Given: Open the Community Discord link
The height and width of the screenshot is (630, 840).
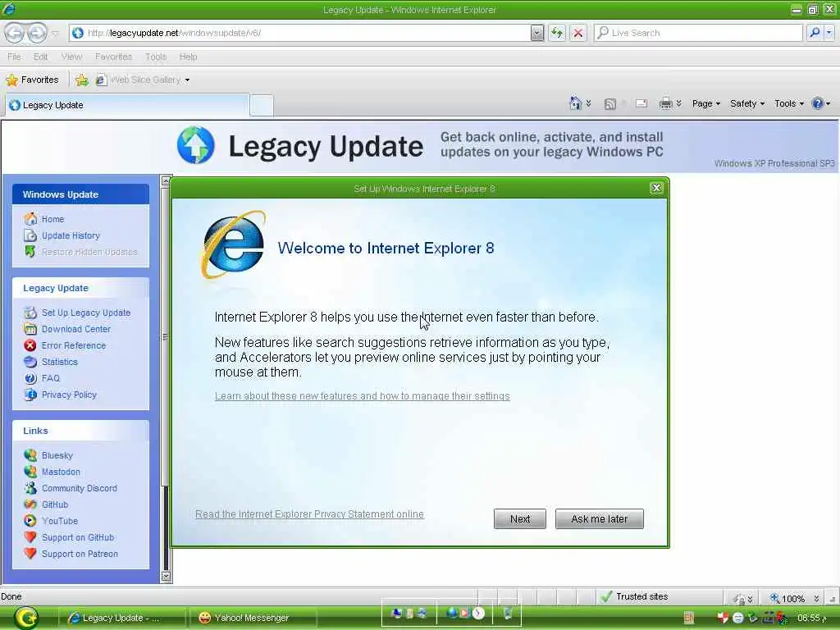Looking at the screenshot, I should pyautogui.click(x=80, y=488).
